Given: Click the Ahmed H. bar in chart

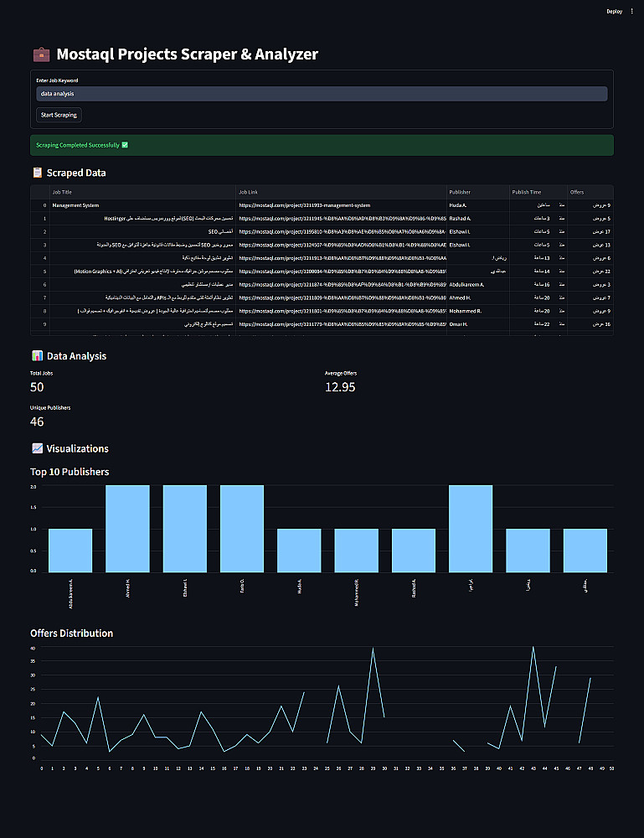Looking at the screenshot, I should click(x=127, y=529).
